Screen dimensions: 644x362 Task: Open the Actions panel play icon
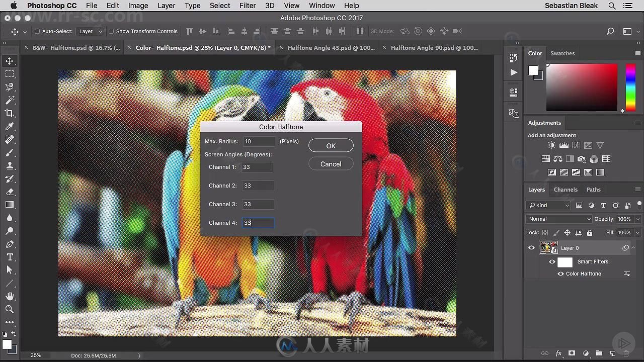tap(513, 72)
